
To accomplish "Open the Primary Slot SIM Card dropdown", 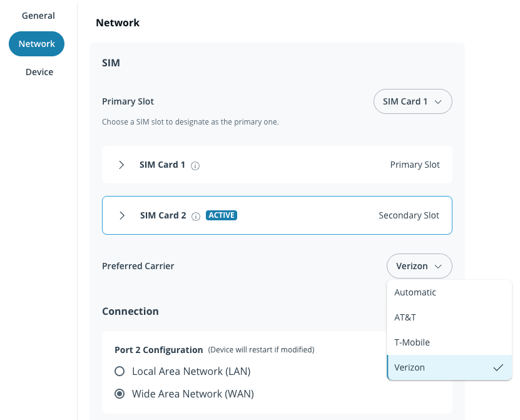I will tap(413, 101).
